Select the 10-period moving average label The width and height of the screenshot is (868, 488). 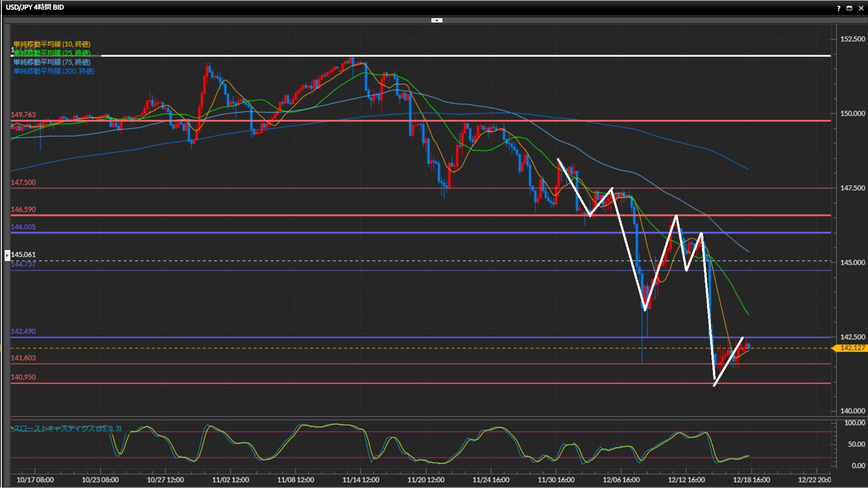click(x=52, y=44)
